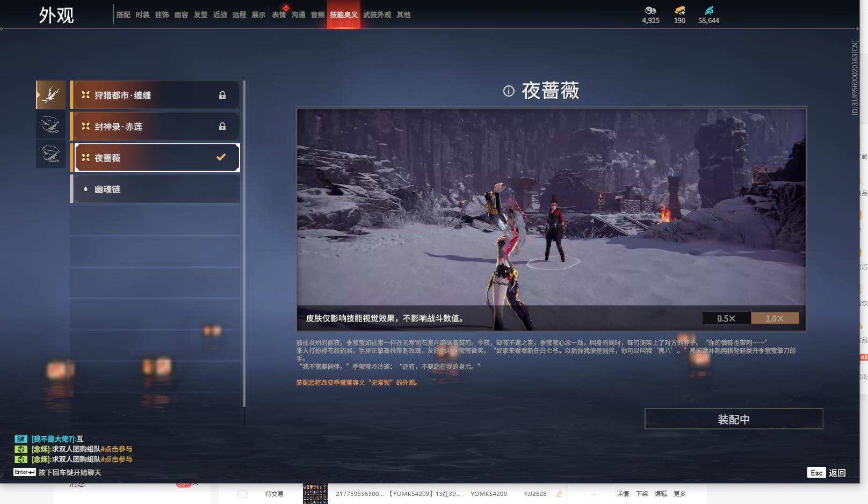Open the 表情 tab
The width and height of the screenshot is (868, 504).
[x=279, y=14]
